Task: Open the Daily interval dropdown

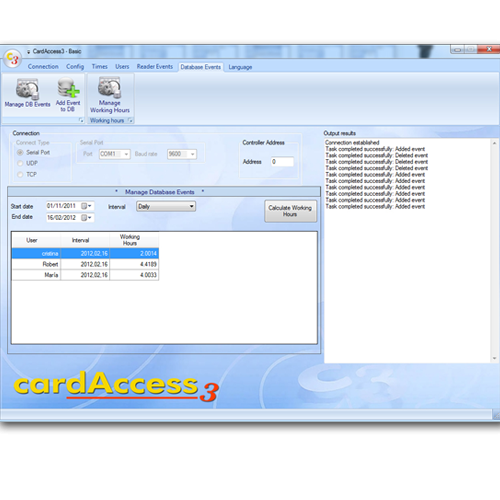Action: (166, 206)
